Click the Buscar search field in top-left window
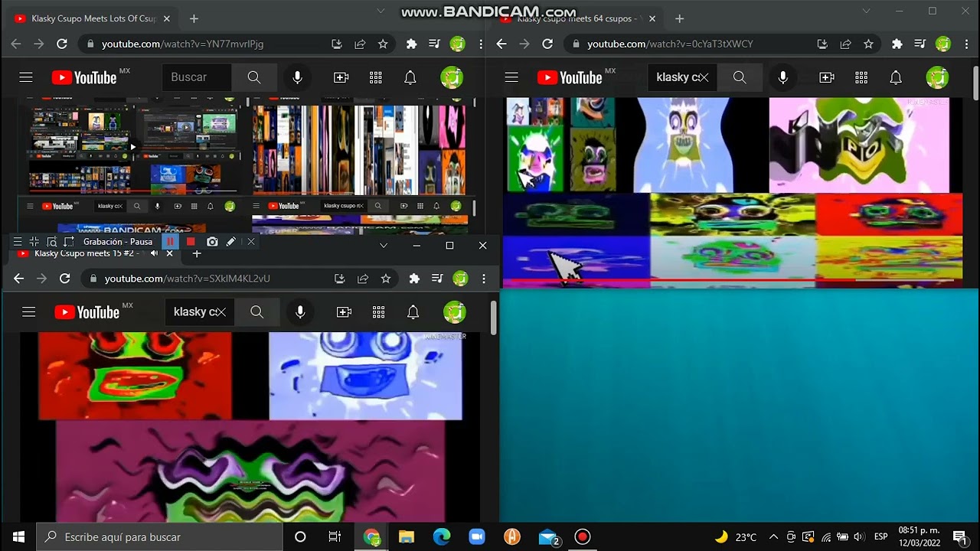 (196, 77)
